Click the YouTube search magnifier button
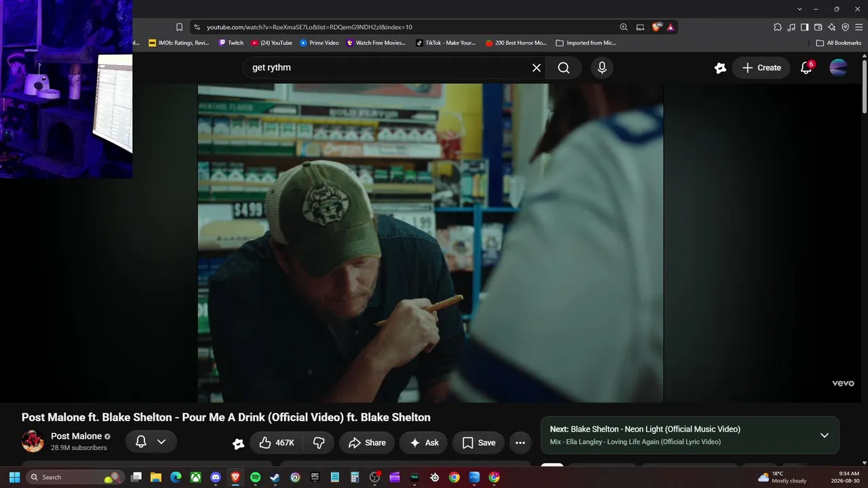868x488 pixels. (x=564, y=68)
